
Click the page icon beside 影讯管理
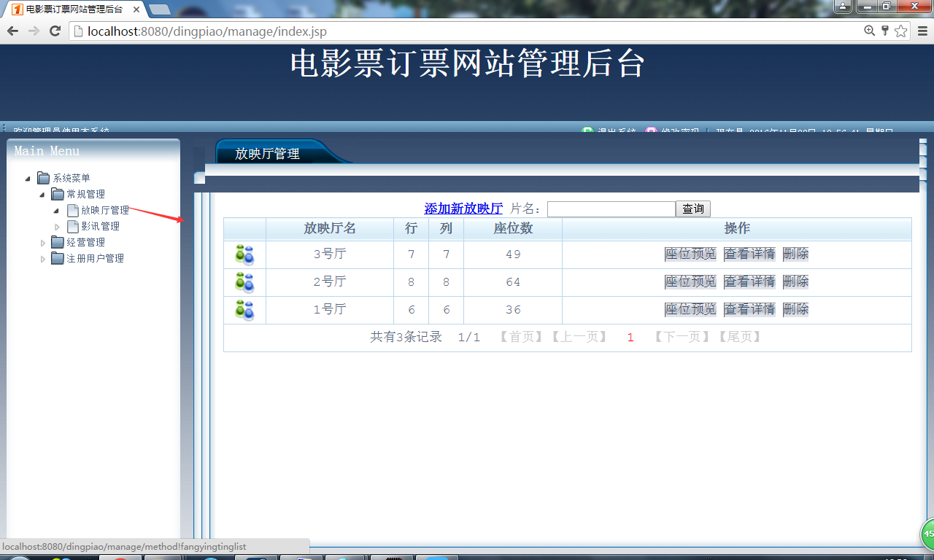point(72,226)
